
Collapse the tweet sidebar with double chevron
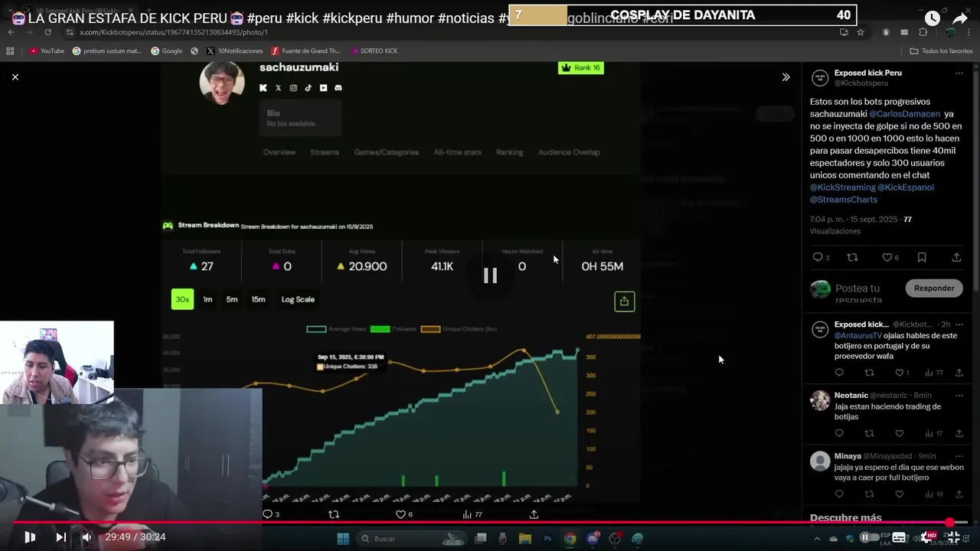(786, 77)
